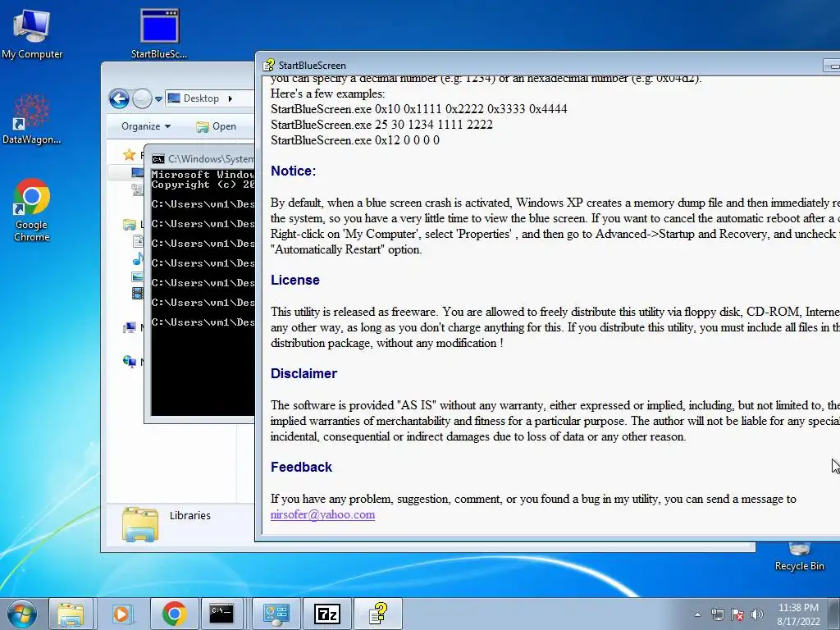This screenshot has height=630, width=840.
Task: Select the Recycle Bin desktop icon
Action: 799,557
